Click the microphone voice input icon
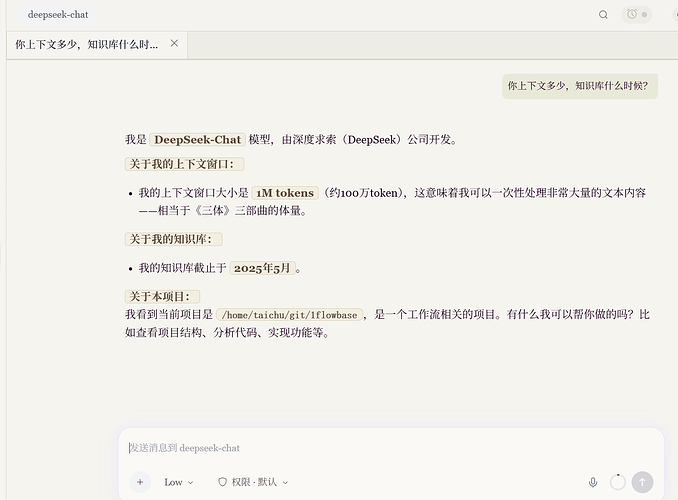 [x=593, y=482]
